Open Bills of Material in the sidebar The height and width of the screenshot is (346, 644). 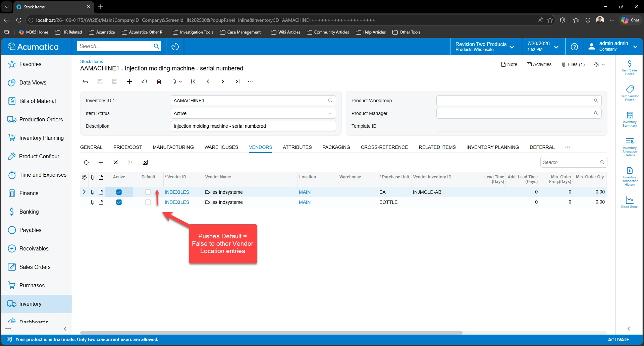tap(37, 101)
